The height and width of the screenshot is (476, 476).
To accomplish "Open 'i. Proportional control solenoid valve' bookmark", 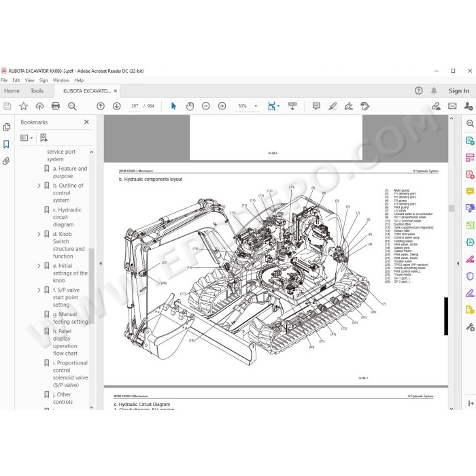I will [x=70, y=374].
